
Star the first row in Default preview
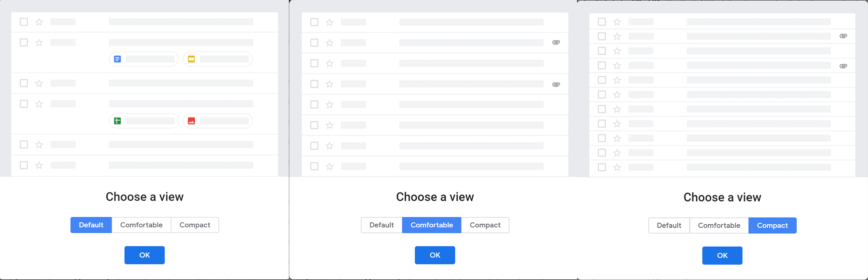pyautogui.click(x=39, y=22)
